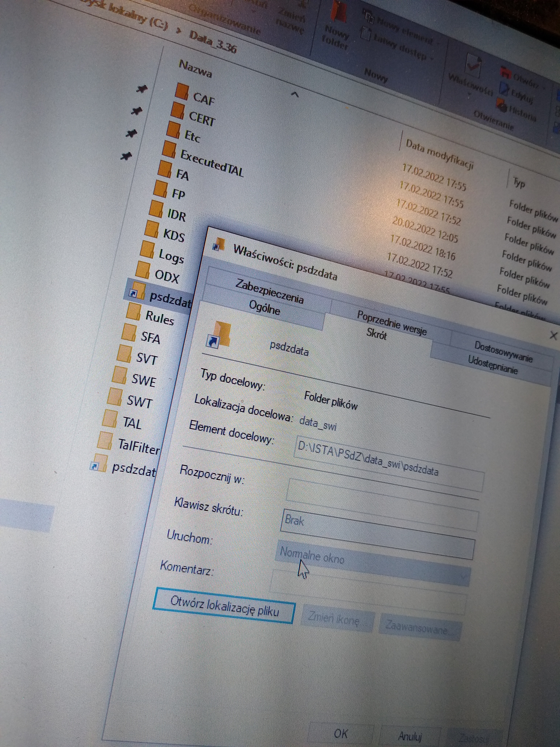Click the sort arrow above name column
The width and height of the screenshot is (560, 747).
pos(295,94)
